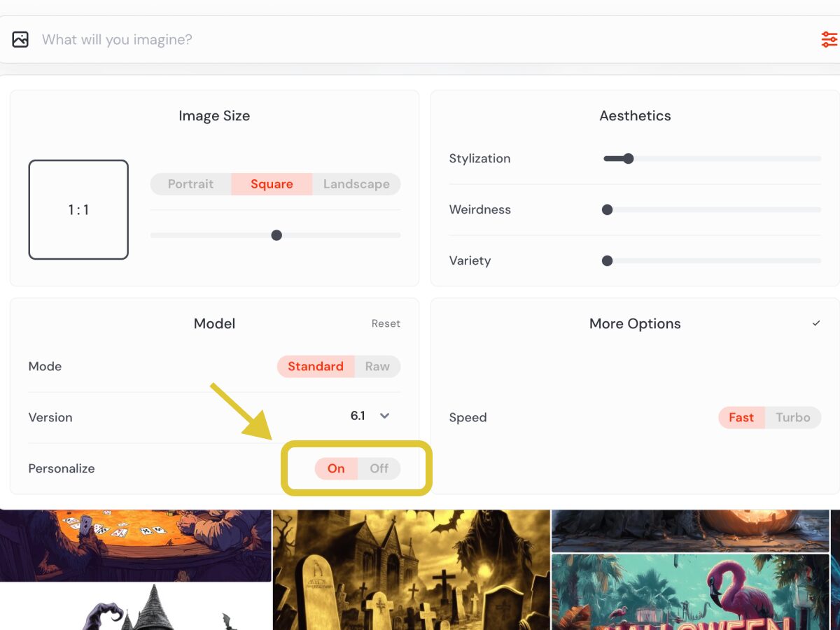The image size is (840, 630).
Task: Open the Version 6.1 dropdown
Action: 384,416
